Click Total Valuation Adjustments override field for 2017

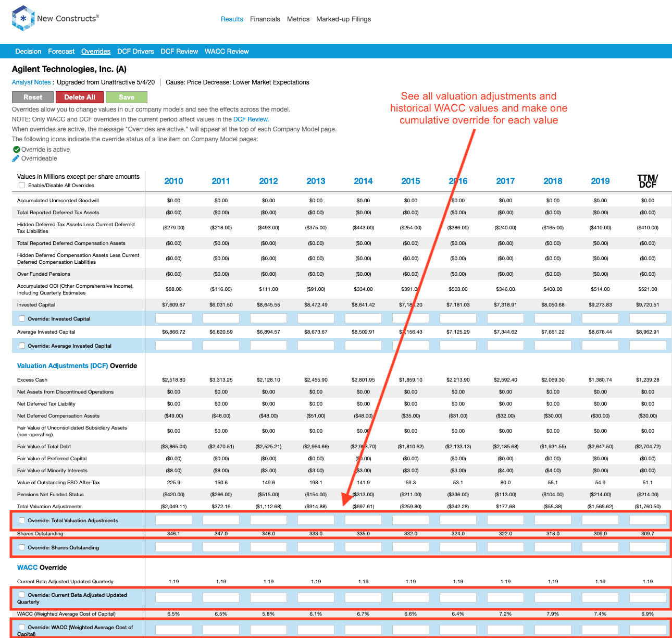[505, 520]
